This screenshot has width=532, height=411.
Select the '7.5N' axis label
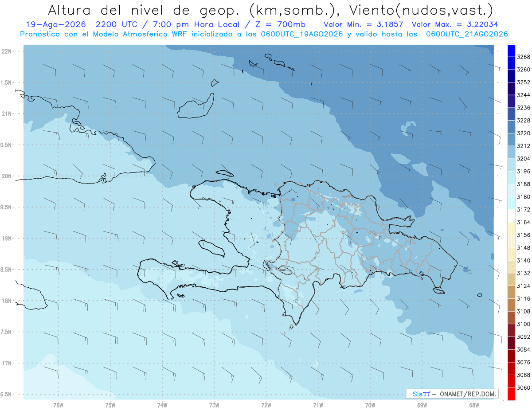pos(6,333)
